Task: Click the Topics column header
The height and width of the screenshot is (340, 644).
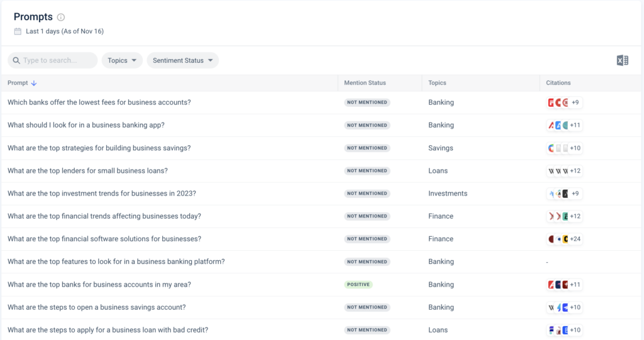Action: point(437,83)
